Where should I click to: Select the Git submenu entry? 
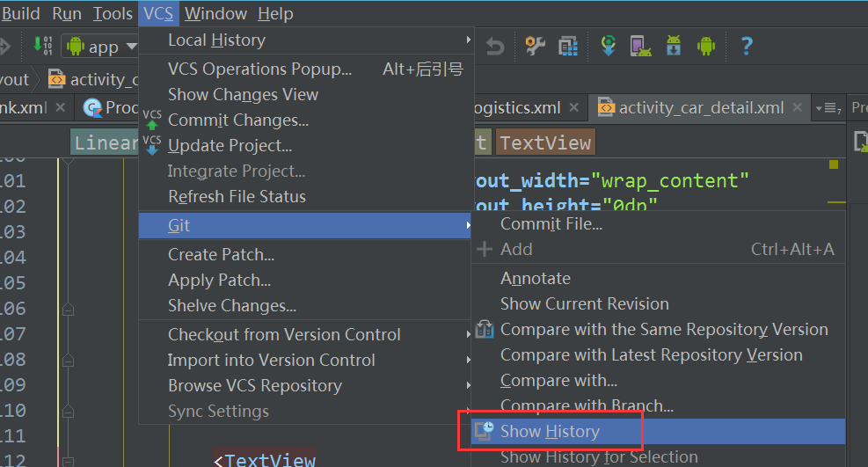pyautogui.click(x=304, y=225)
